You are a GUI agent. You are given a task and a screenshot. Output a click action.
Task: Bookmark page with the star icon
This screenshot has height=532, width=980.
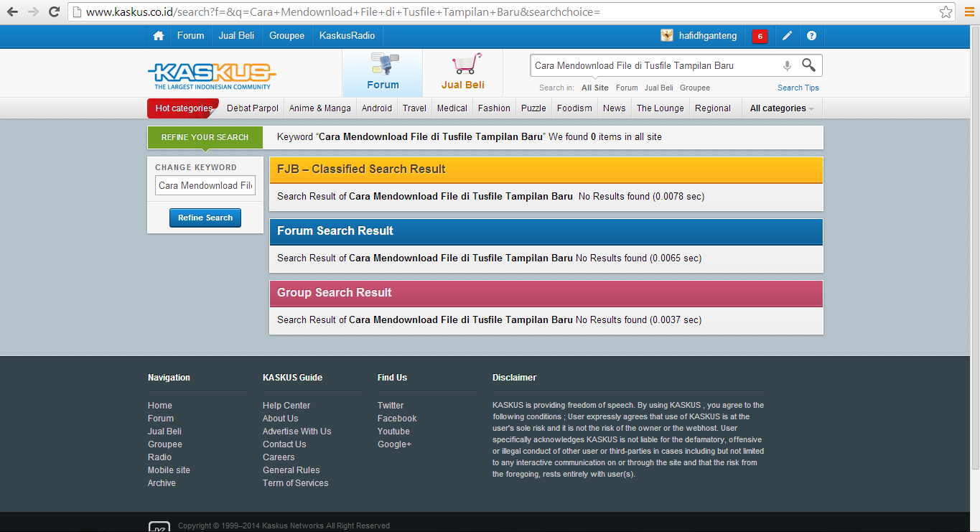[946, 11]
